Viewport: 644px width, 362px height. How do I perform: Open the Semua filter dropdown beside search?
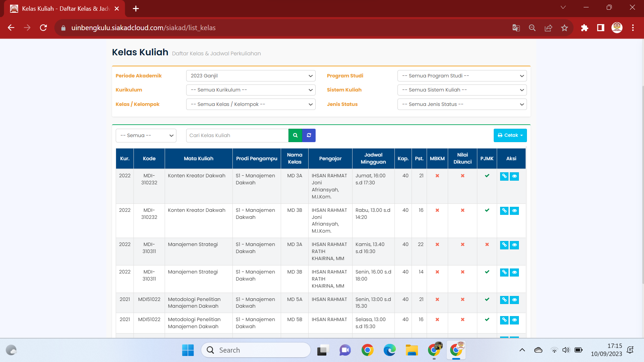146,135
